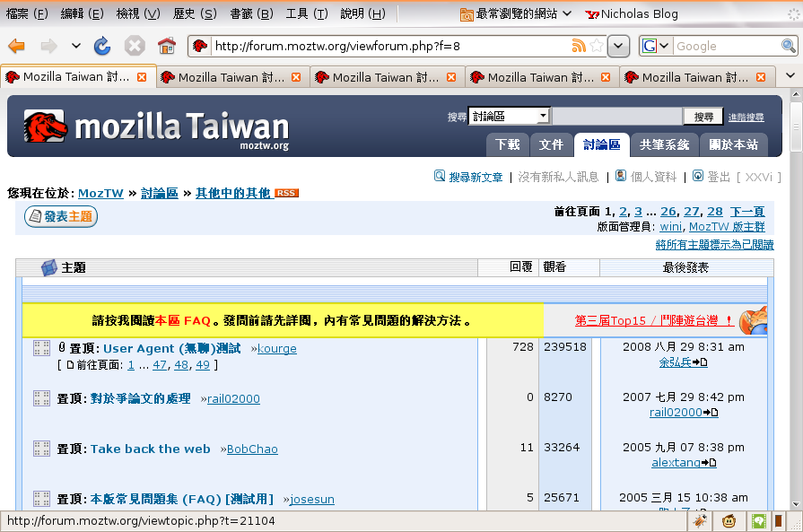The width and height of the screenshot is (803, 532).
Task: Expand the address bar URL history dropdown
Action: click(618, 46)
